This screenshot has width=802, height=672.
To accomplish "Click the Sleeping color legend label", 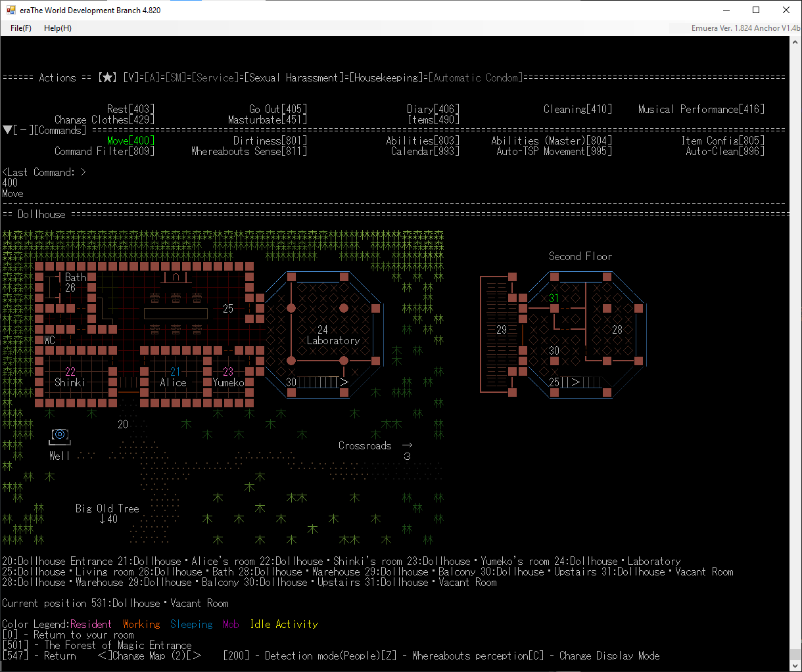I will click(191, 624).
